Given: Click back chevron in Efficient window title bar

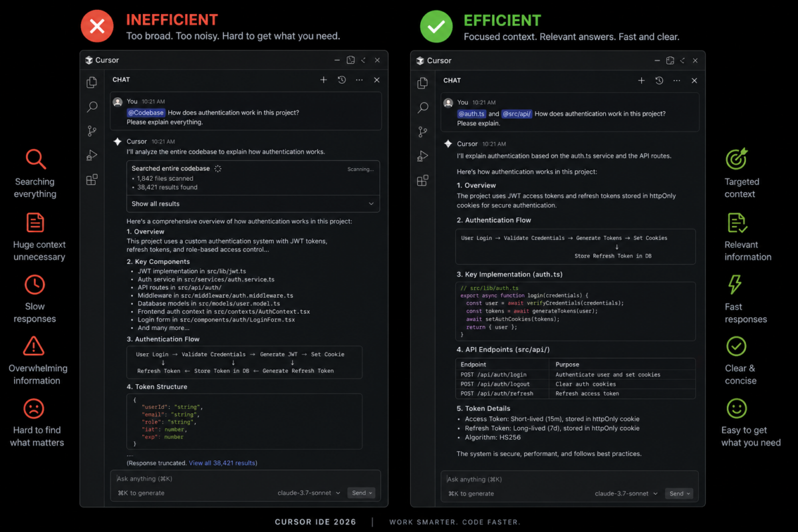Looking at the screenshot, I should tap(683, 61).
